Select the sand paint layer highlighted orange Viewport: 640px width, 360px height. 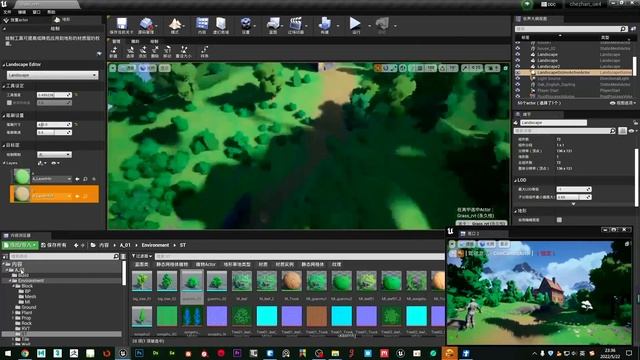54,194
